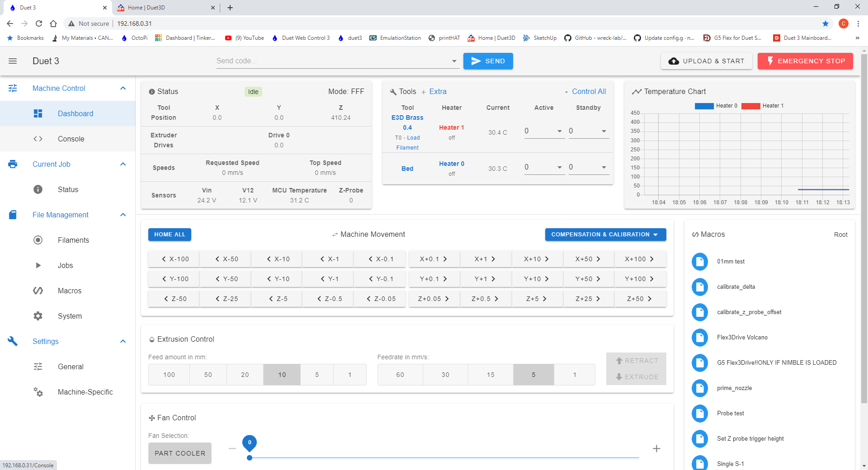Click the Status info icon in sidebar
This screenshot has height=470, width=868.
coord(38,189)
